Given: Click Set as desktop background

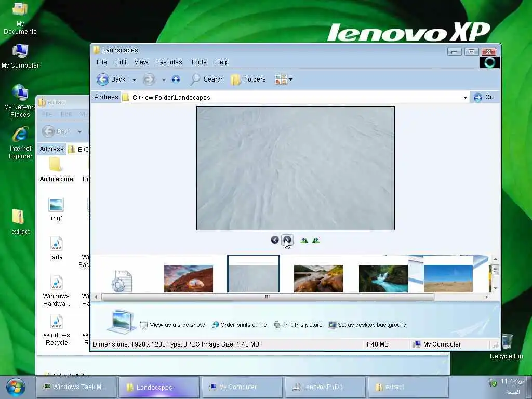Looking at the screenshot, I should (368, 325).
